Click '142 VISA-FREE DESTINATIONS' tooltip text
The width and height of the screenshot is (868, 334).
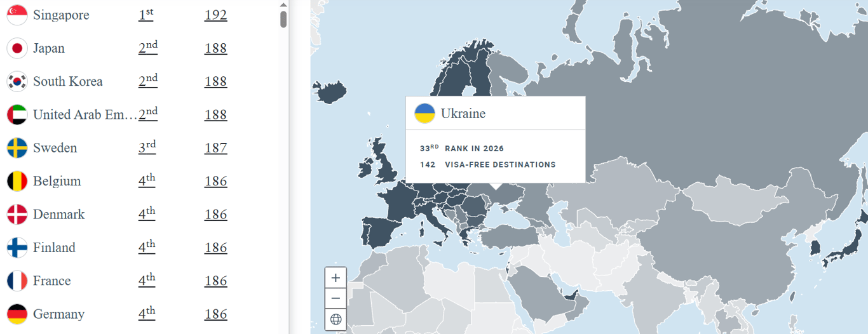coord(488,164)
